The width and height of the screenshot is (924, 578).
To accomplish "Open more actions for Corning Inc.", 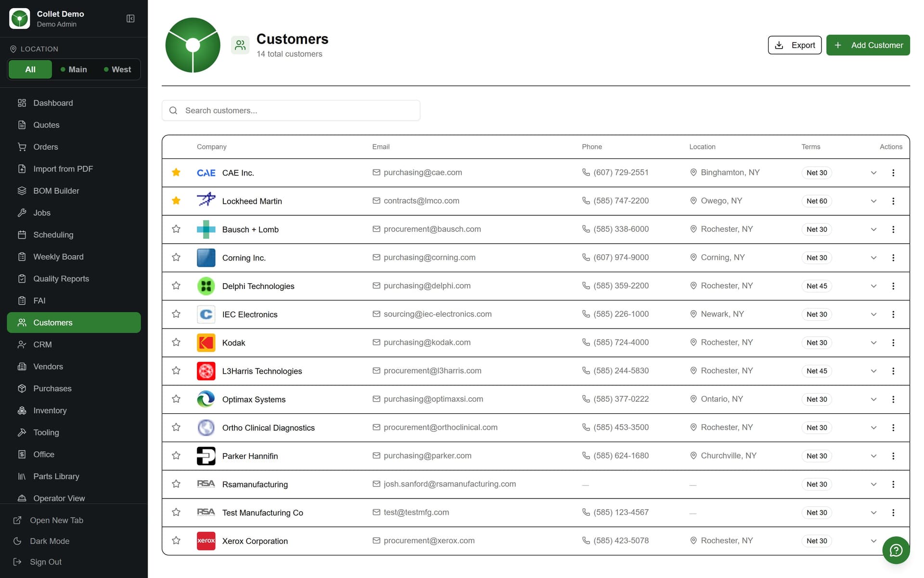I will pyautogui.click(x=893, y=258).
